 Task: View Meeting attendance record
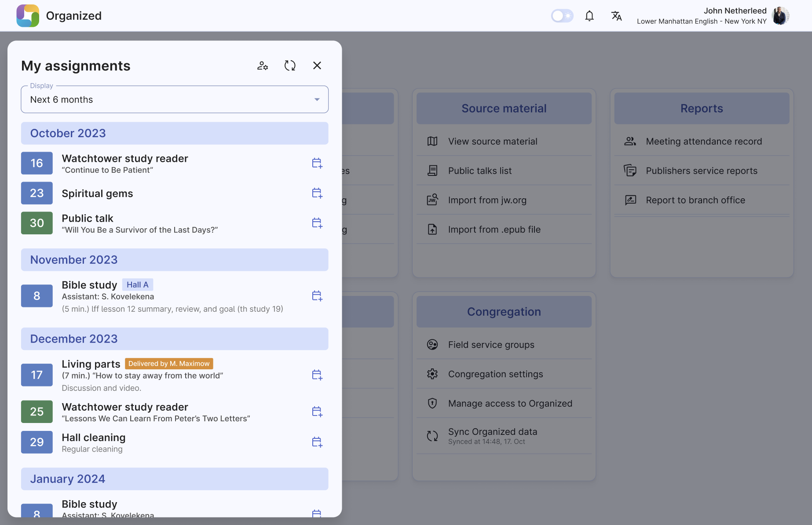point(704,141)
